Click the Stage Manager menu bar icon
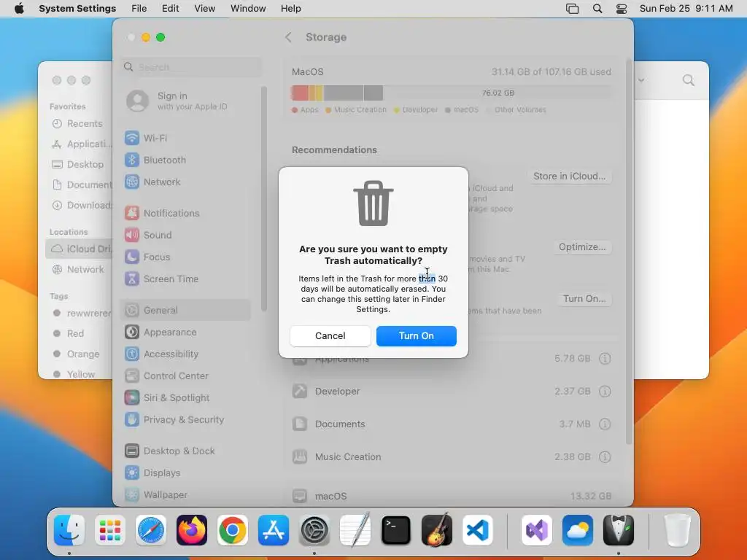This screenshot has width=747, height=560. click(x=572, y=9)
